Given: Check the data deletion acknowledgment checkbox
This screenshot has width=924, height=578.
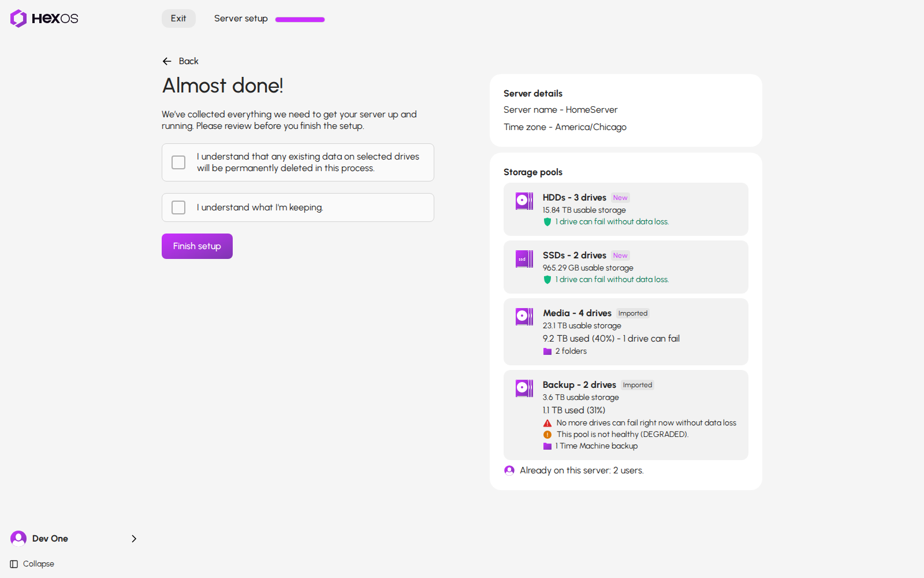Looking at the screenshot, I should (178, 162).
